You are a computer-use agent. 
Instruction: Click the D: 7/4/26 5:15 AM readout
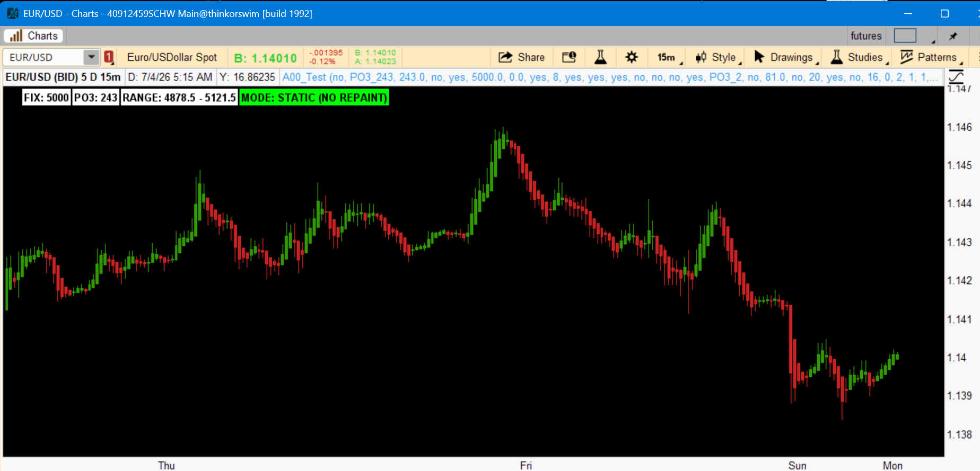pos(170,77)
